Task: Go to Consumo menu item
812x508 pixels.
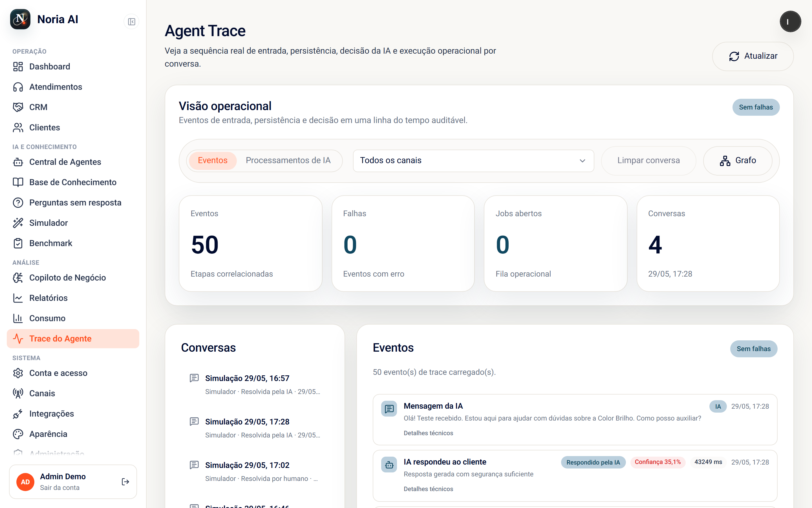Action: click(x=73, y=318)
